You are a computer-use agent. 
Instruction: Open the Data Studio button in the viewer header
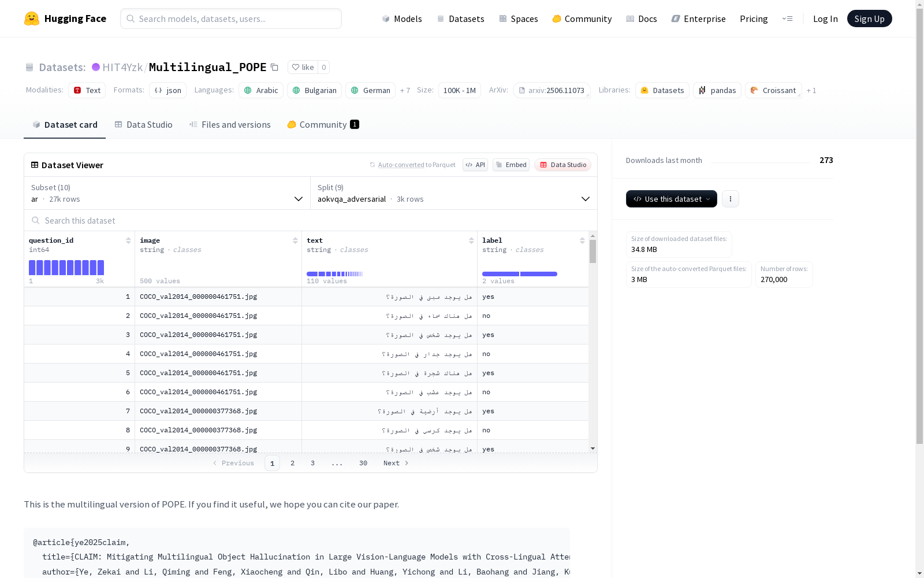tap(562, 165)
